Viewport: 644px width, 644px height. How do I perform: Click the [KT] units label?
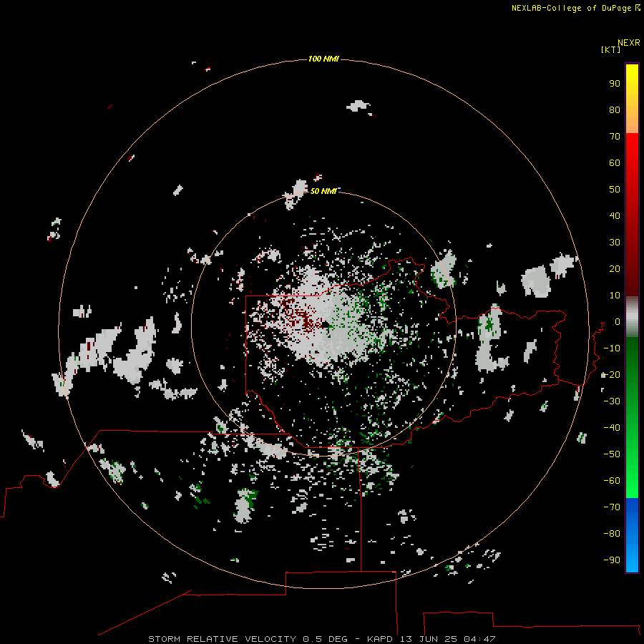[x=610, y=49]
